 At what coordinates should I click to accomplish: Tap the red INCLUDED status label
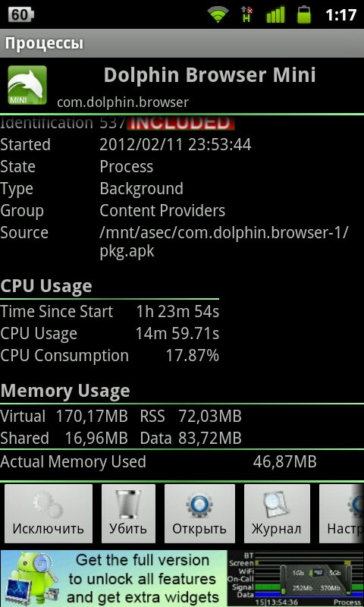(x=180, y=123)
